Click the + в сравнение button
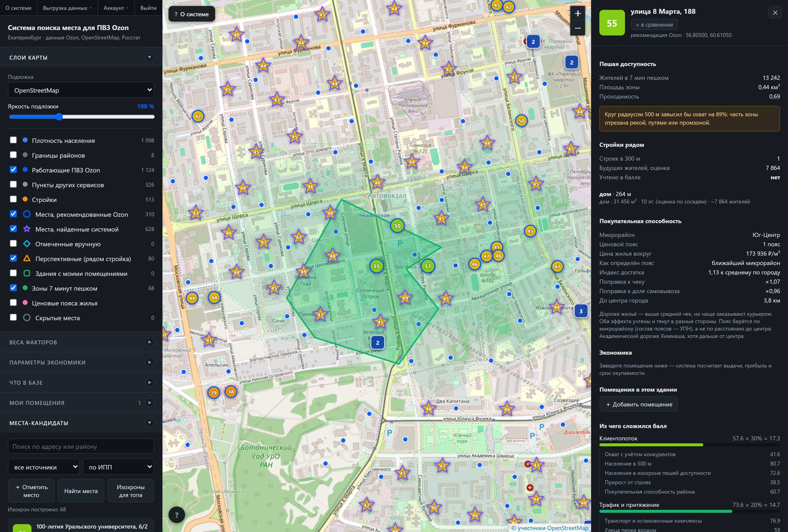Viewport: 788px width, 532px height. (x=654, y=25)
